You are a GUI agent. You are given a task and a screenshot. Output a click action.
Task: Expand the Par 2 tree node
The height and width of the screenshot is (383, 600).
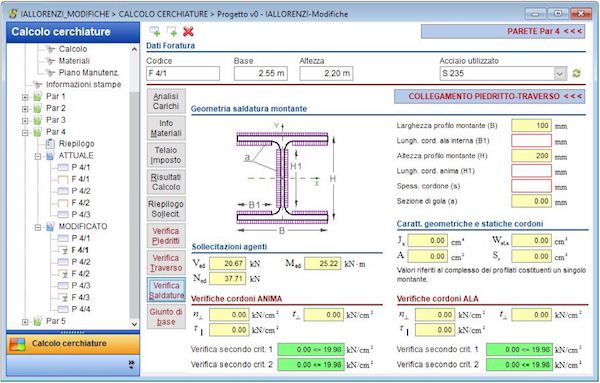click(x=25, y=109)
